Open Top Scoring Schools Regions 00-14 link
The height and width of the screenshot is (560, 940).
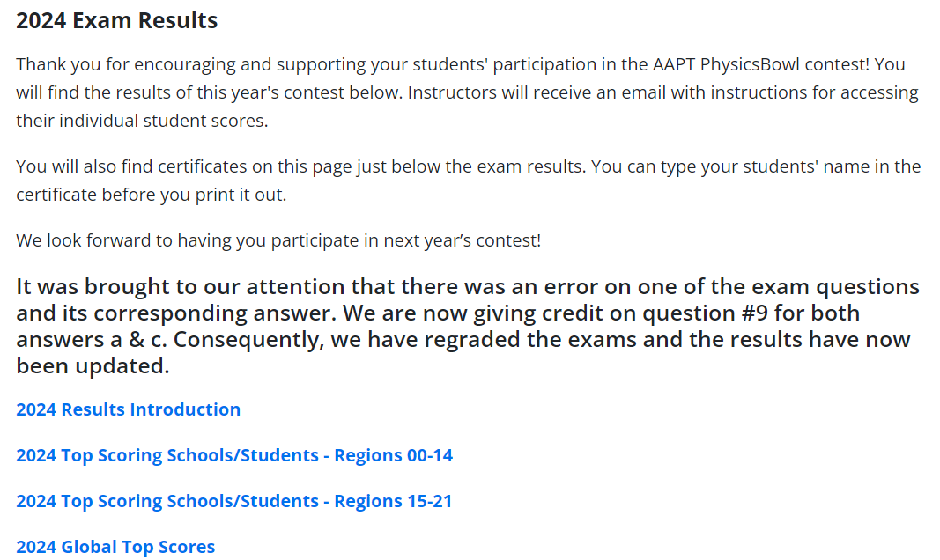click(234, 456)
